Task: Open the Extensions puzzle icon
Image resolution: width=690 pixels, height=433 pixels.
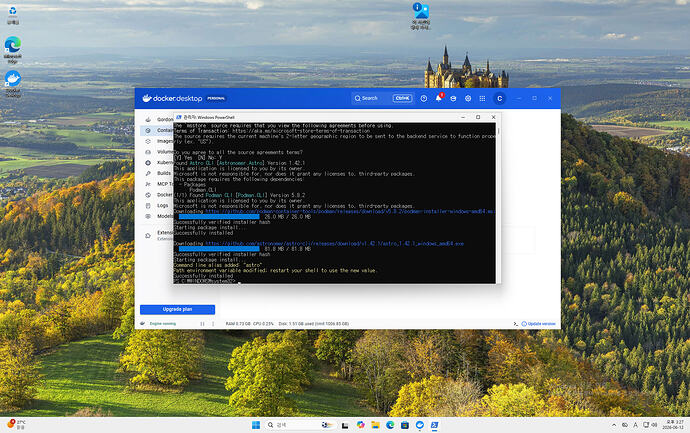Action: pyautogui.click(x=148, y=235)
